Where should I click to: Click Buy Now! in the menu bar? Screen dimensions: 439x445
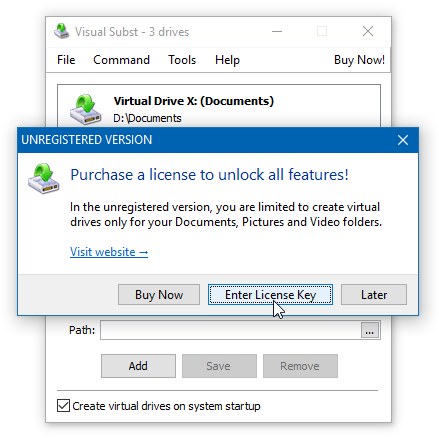359,60
